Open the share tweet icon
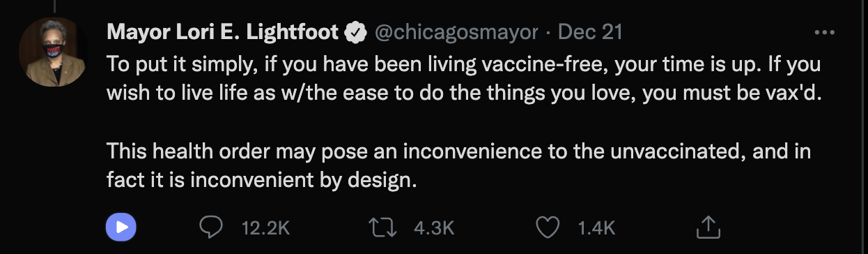 (708, 226)
